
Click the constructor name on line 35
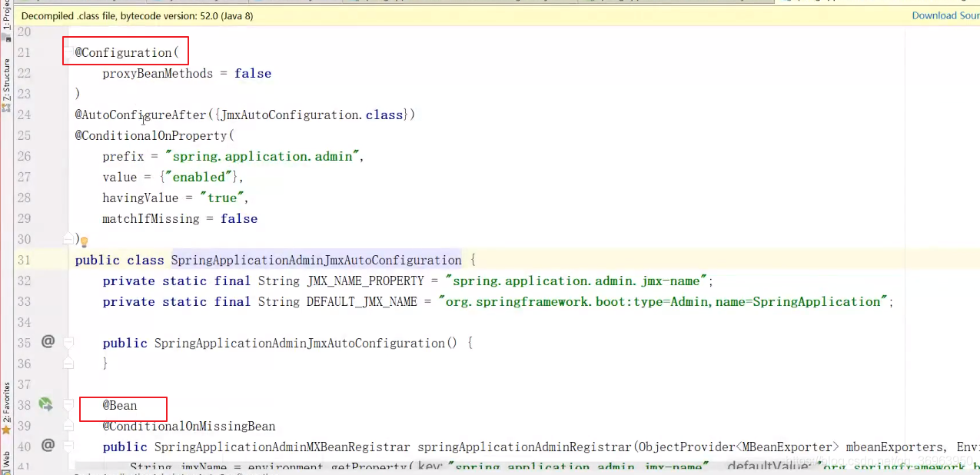coord(300,343)
